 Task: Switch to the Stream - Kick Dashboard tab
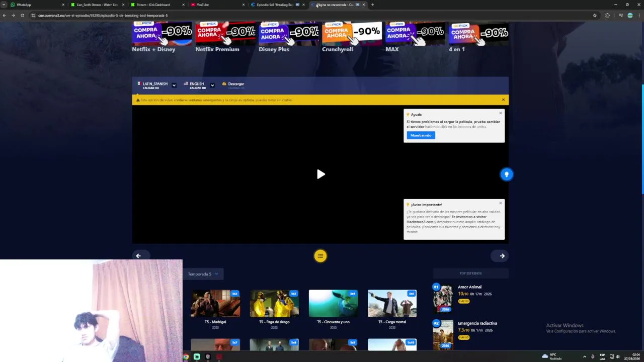pyautogui.click(x=157, y=5)
